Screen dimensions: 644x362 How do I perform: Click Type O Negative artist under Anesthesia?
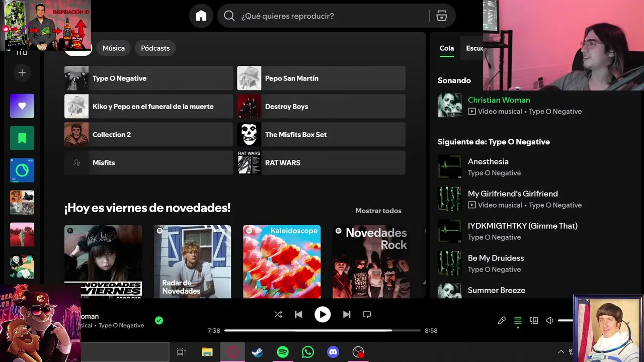coord(494,173)
